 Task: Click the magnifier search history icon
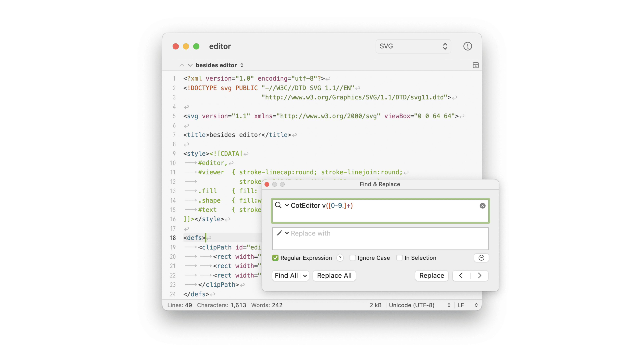[278, 205]
